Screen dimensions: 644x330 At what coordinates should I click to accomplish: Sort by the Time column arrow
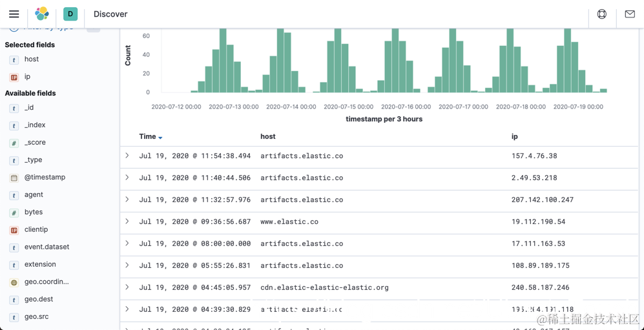click(160, 138)
